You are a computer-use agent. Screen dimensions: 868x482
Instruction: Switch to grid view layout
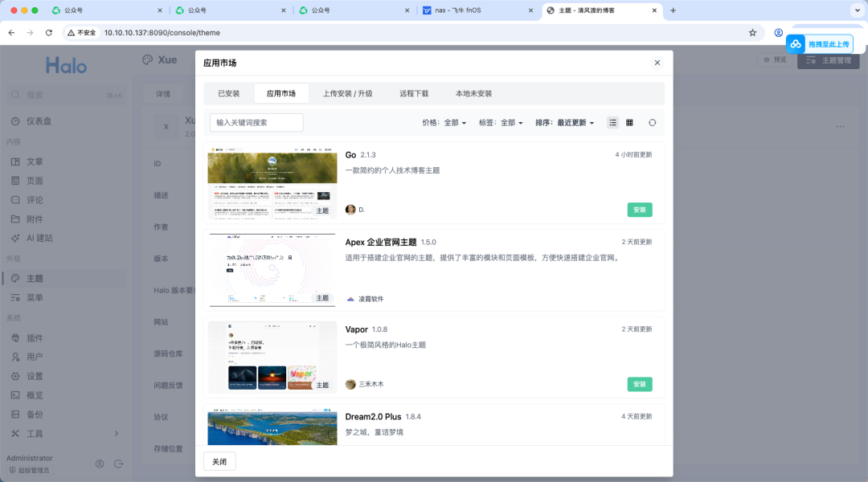coord(629,123)
